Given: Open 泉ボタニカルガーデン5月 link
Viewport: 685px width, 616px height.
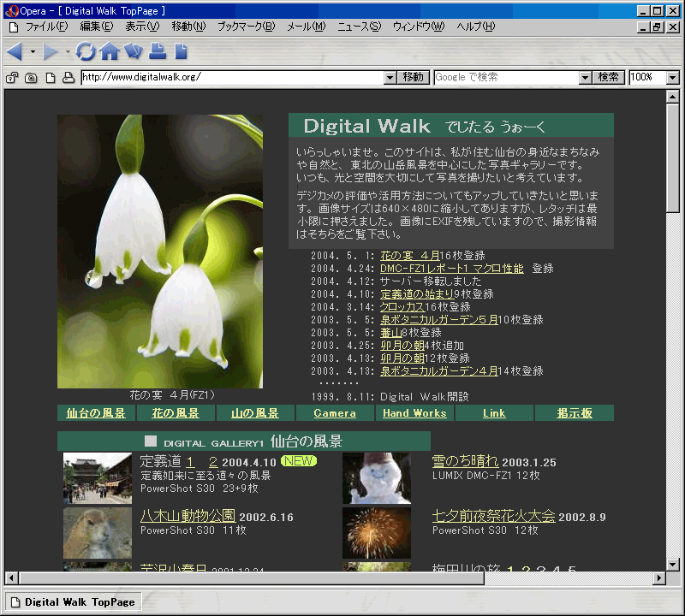Looking at the screenshot, I should coord(439,320).
